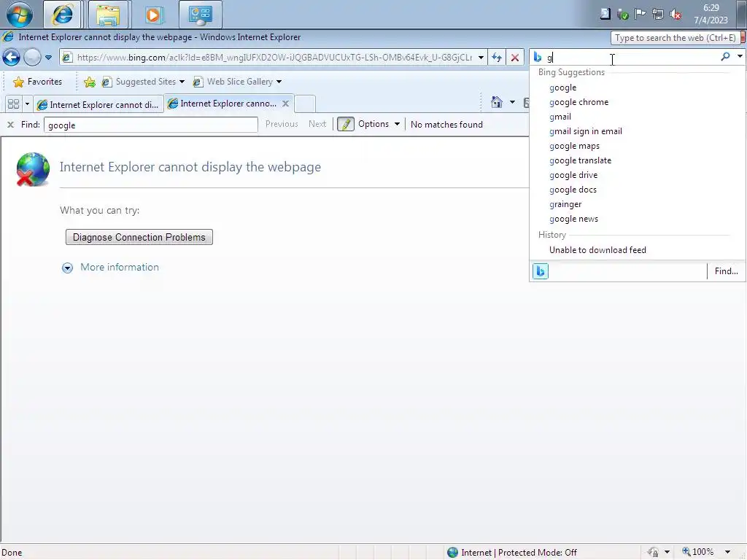This screenshot has height=560, width=747.
Task: Click the green shield tray icon
Action: (623, 15)
